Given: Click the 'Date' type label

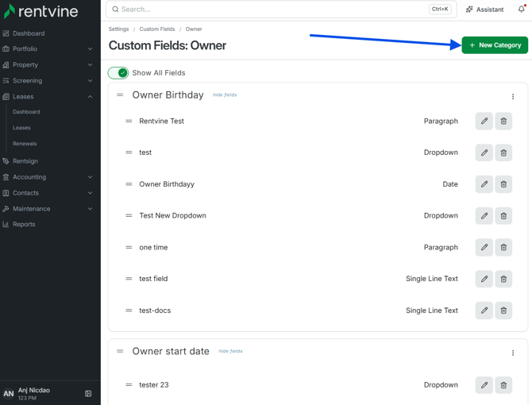Looking at the screenshot, I should click(450, 184).
